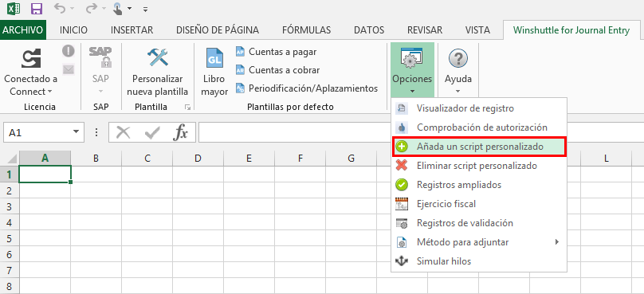
Task: Select column L header
Action: point(606,158)
